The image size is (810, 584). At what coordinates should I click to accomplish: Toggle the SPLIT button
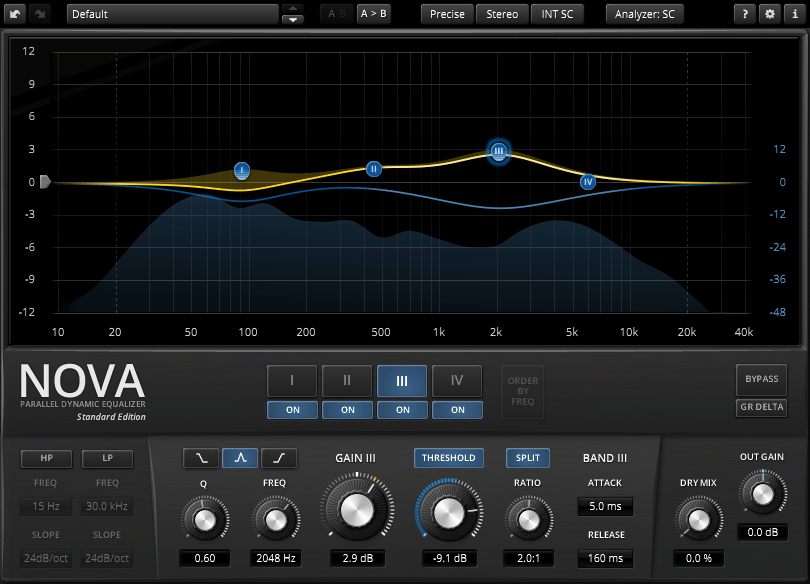coord(527,458)
